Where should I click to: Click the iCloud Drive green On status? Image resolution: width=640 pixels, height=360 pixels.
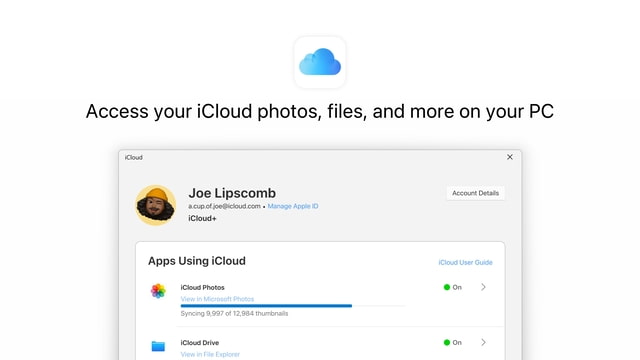pyautogui.click(x=453, y=342)
